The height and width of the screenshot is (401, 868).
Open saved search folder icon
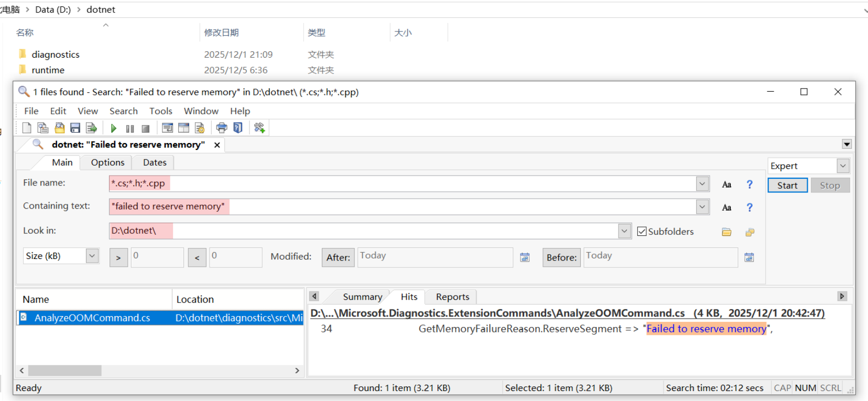tap(59, 128)
